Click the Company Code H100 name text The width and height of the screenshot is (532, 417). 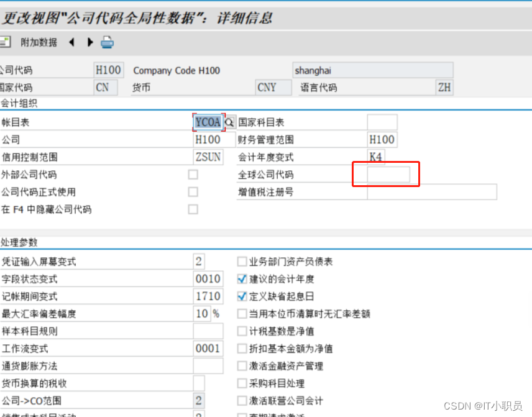pos(177,71)
